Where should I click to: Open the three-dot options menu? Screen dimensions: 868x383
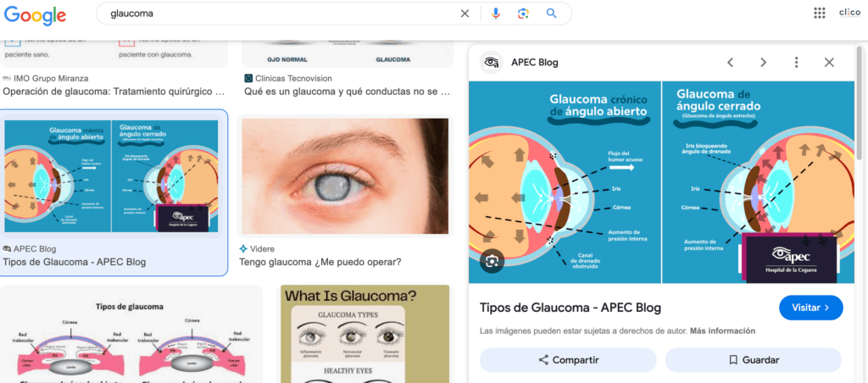(x=796, y=63)
